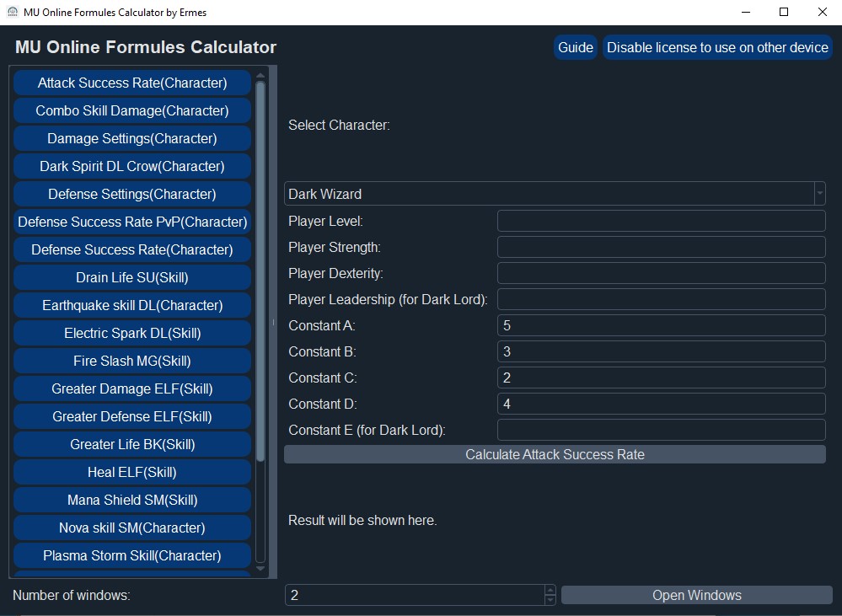The width and height of the screenshot is (842, 616).
Task: Click the formula list vertical scrollbar thumb
Action: pos(260,270)
